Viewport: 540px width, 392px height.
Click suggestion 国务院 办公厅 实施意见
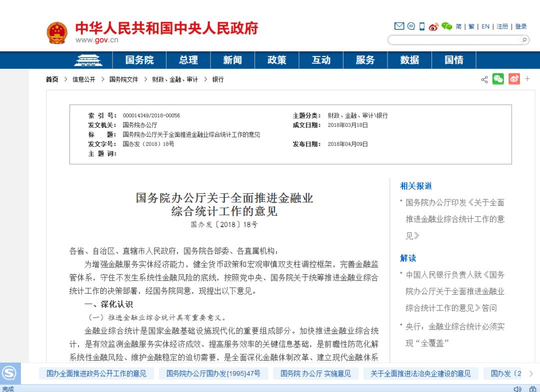(316, 374)
